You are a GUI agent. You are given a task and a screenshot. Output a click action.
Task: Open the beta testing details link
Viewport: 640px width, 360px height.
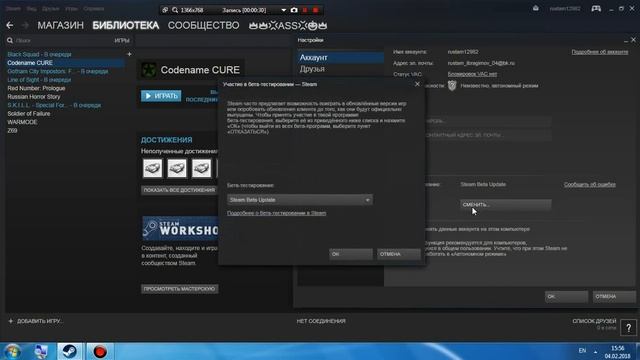[x=276, y=213]
